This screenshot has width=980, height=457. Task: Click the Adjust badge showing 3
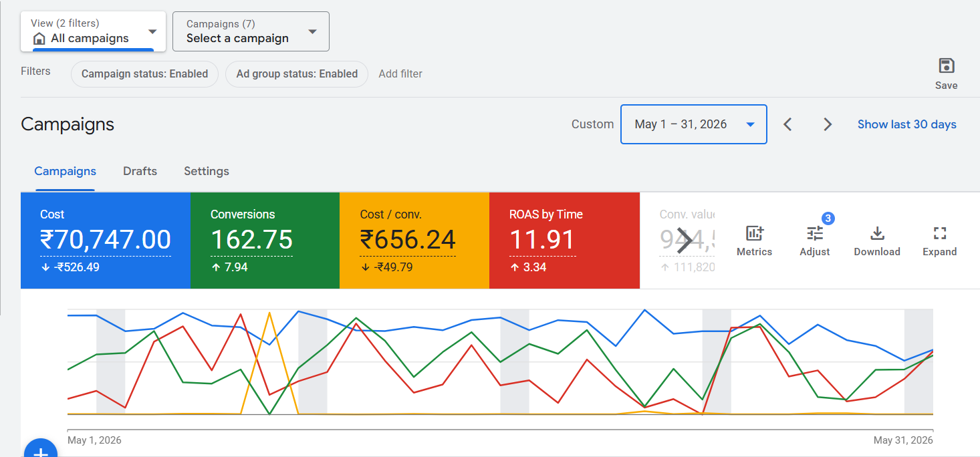[828, 218]
